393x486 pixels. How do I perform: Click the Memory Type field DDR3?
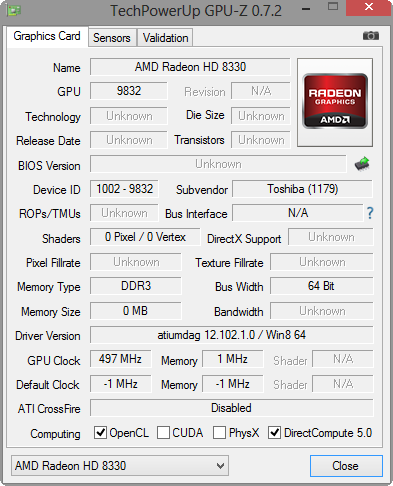click(x=136, y=286)
